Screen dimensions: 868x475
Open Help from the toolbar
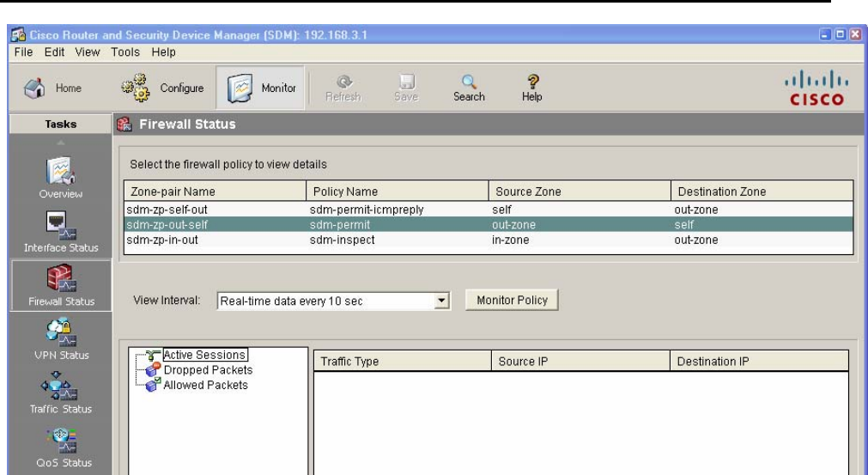[x=532, y=88]
